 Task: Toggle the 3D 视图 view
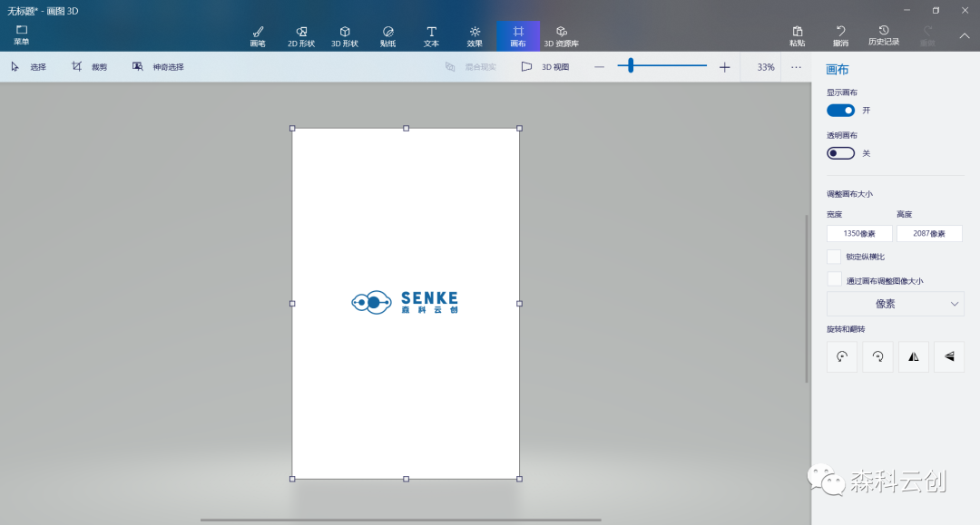coord(545,67)
